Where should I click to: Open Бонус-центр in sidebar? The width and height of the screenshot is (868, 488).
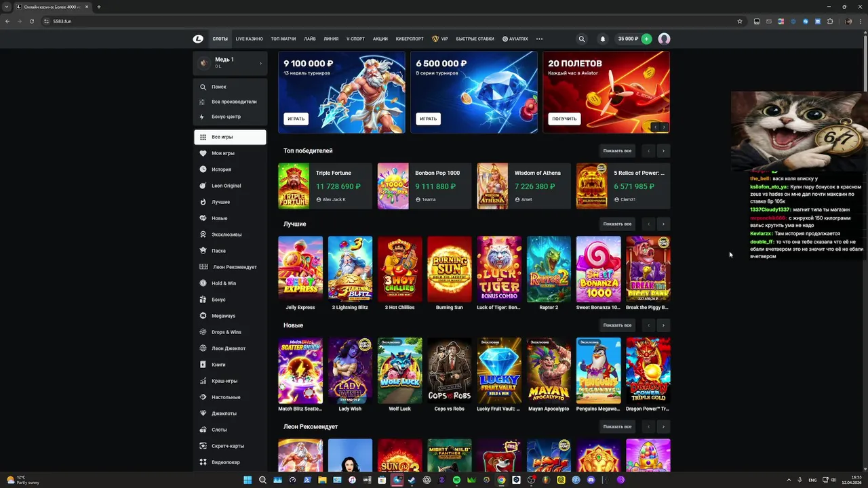(230, 117)
